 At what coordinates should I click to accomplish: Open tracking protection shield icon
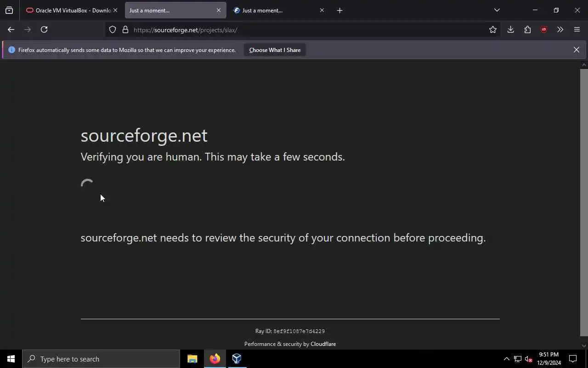click(113, 29)
